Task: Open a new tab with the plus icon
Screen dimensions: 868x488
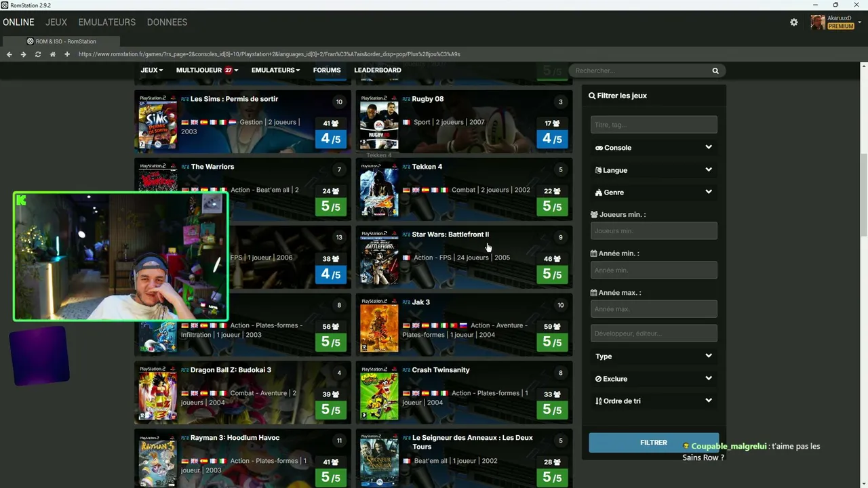Action: click(67, 54)
